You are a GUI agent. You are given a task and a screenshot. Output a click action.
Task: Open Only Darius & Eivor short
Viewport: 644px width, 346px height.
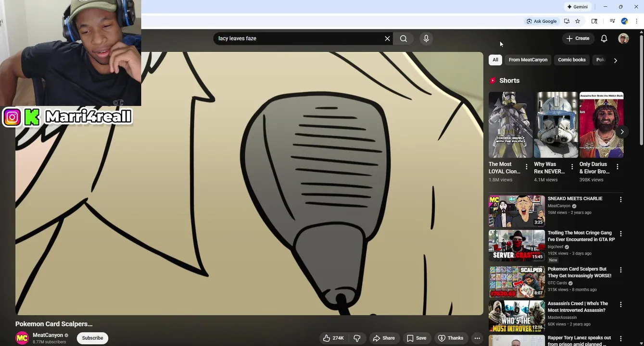click(601, 125)
